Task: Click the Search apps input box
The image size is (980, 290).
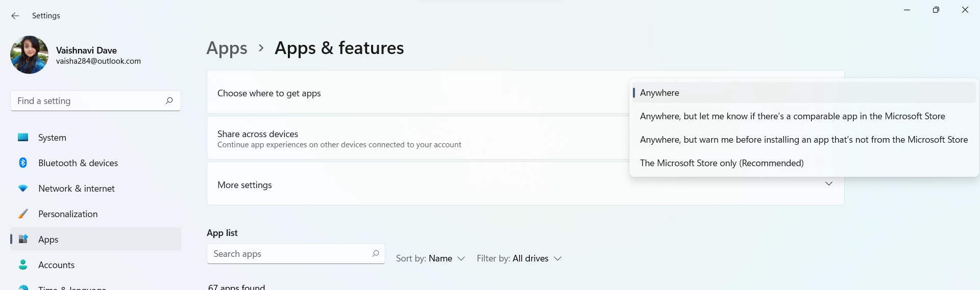Action: click(288, 254)
